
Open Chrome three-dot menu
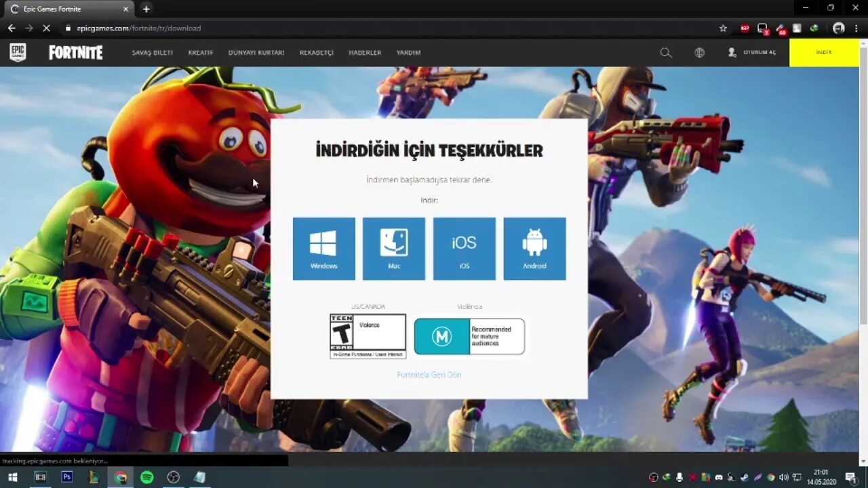(857, 28)
